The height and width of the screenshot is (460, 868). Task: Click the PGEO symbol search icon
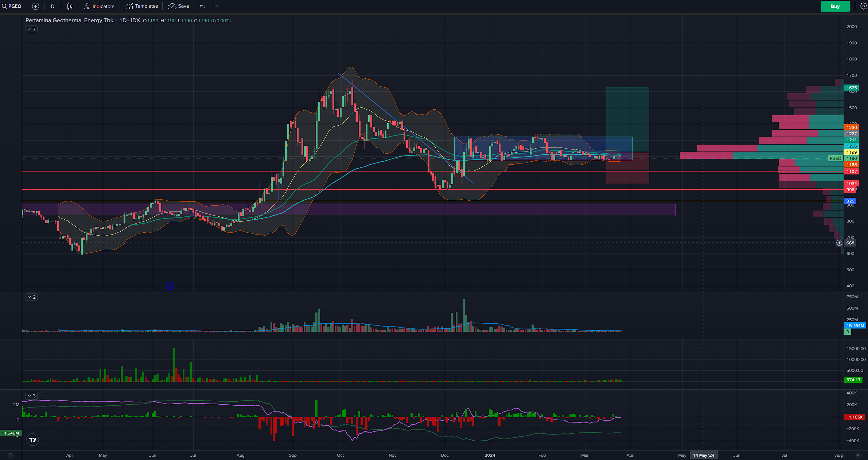[5, 6]
